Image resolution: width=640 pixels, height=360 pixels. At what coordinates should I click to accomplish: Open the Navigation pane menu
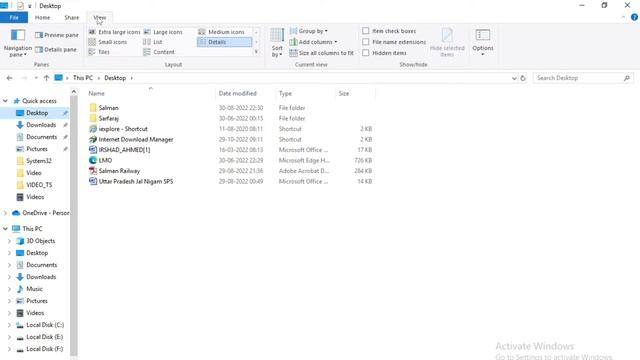[x=17, y=43]
